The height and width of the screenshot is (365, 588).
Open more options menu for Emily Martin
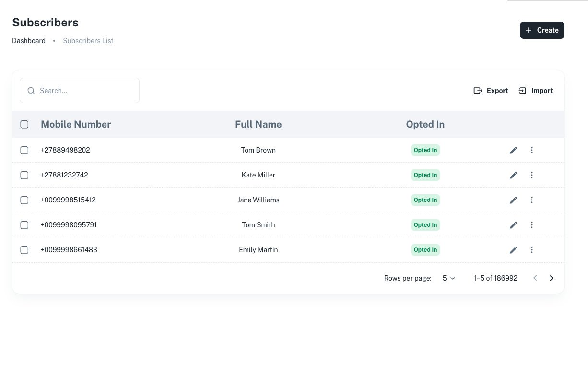pos(532,250)
